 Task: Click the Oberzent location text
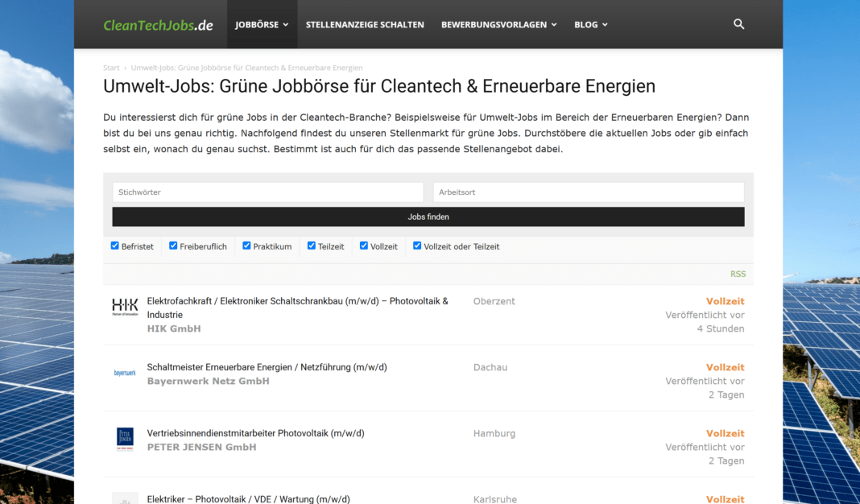coord(494,301)
